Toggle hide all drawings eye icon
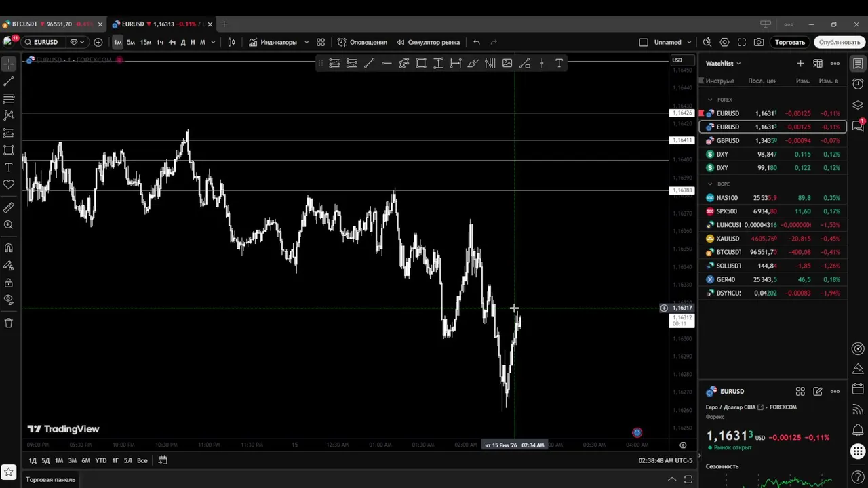The height and width of the screenshot is (488, 868). [x=9, y=300]
